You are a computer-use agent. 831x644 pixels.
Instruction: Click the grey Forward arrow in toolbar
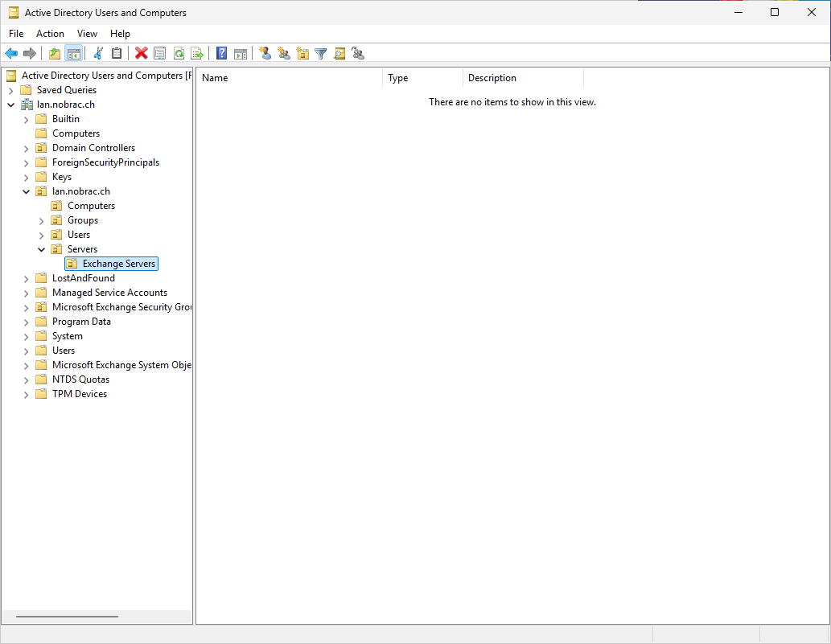tap(30, 54)
